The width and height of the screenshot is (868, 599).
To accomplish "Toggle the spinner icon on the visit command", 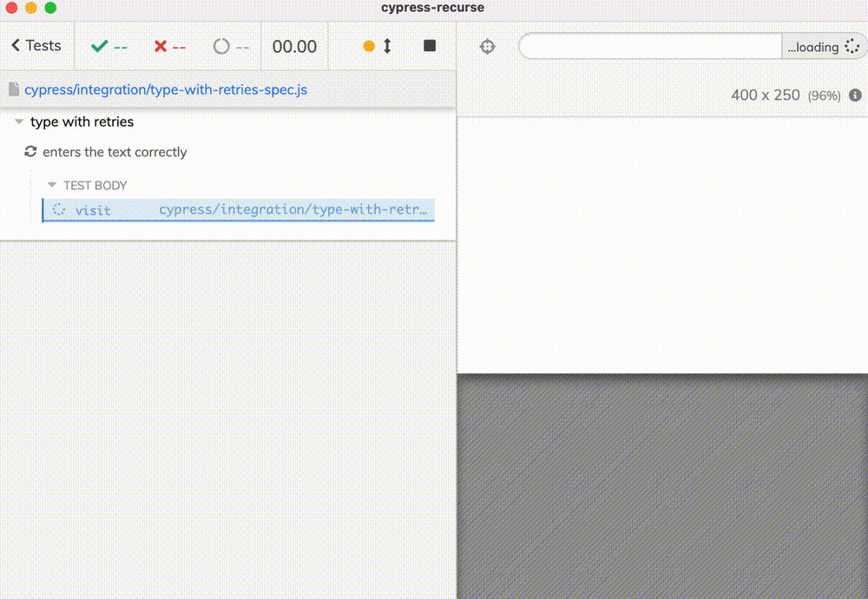I will point(57,210).
